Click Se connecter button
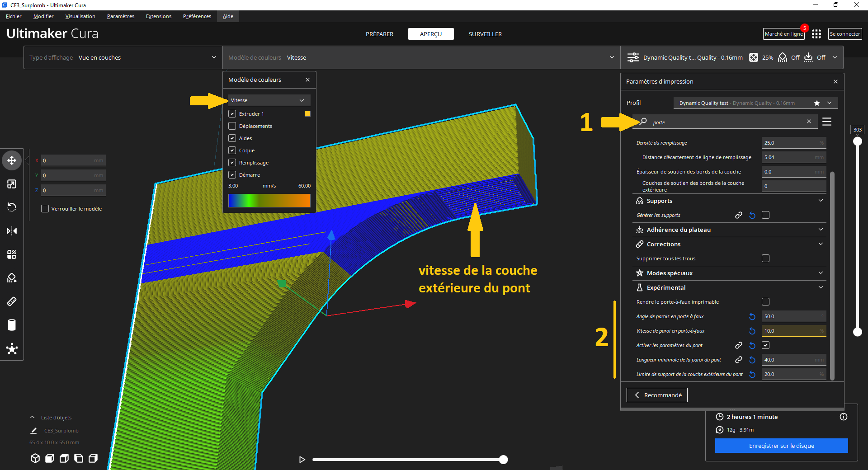This screenshot has height=470, width=868. click(x=845, y=34)
